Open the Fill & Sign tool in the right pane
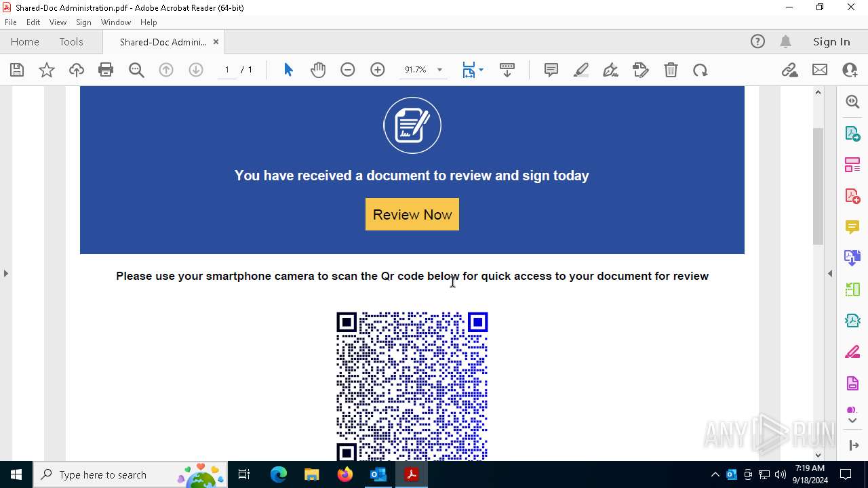 click(852, 352)
